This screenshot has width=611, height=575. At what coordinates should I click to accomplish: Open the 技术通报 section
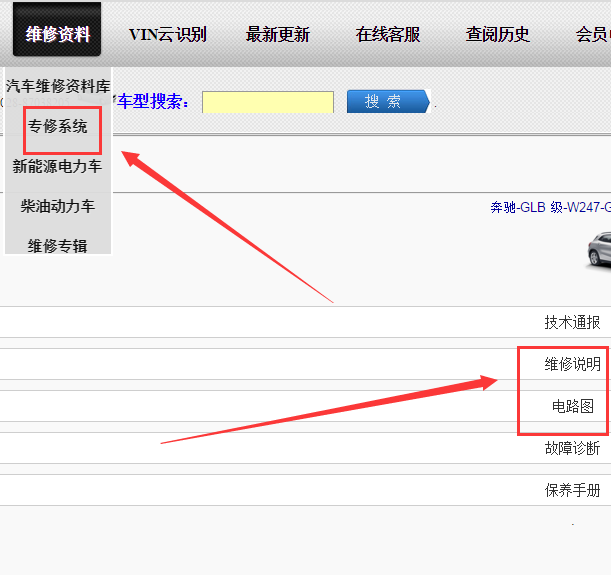(572, 322)
